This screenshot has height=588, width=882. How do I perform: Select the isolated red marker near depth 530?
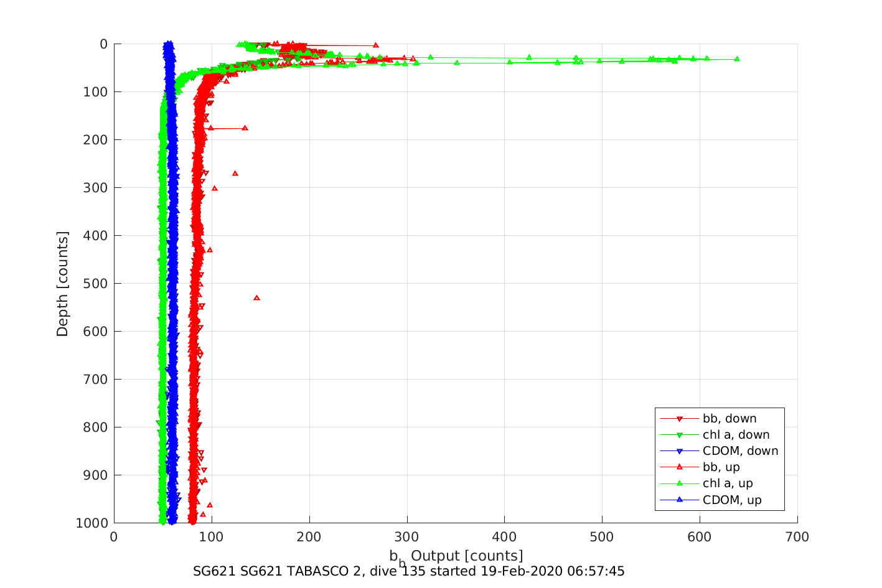point(256,297)
